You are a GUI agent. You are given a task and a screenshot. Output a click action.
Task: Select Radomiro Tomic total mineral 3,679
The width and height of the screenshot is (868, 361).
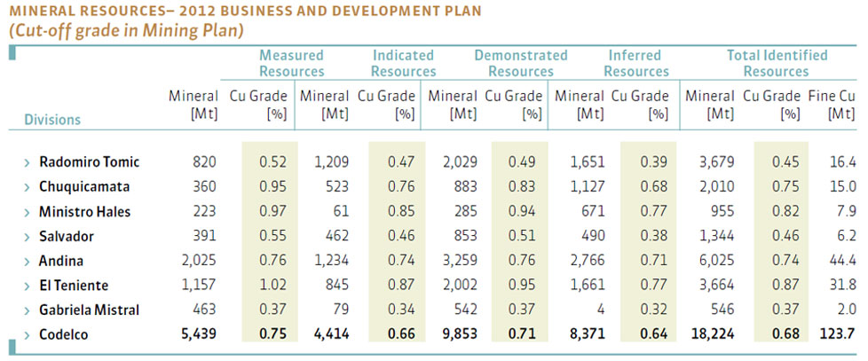[x=716, y=162]
